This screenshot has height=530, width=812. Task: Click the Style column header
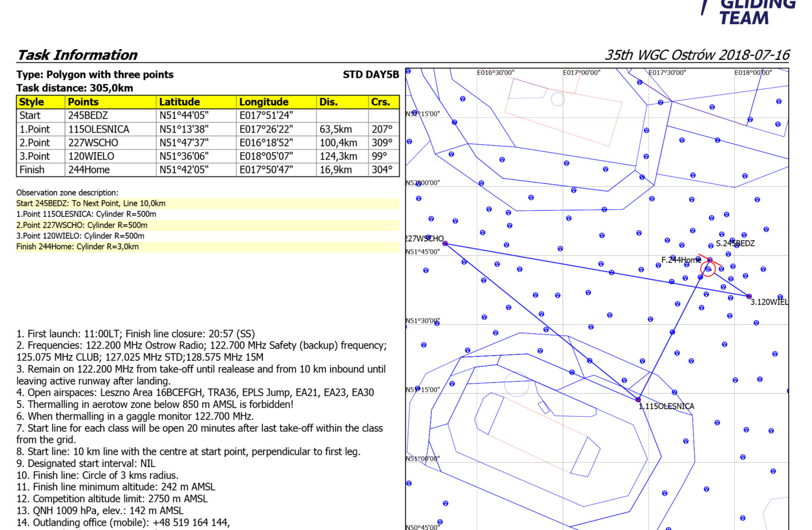click(x=32, y=102)
